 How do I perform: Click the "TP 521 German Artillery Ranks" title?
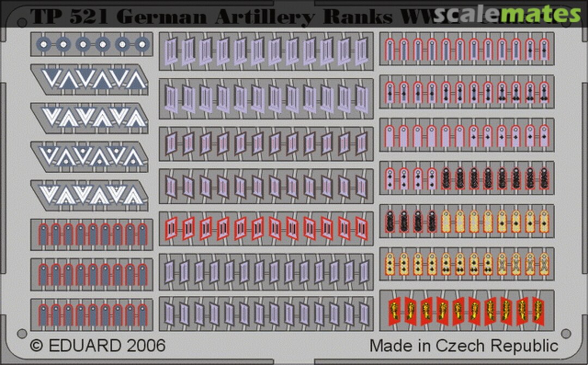pyautogui.click(x=211, y=16)
